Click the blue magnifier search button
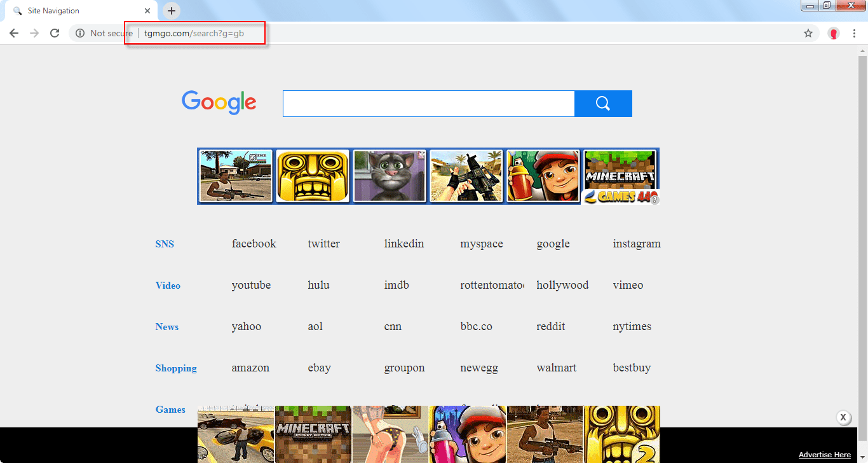The image size is (868, 463). point(603,104)
